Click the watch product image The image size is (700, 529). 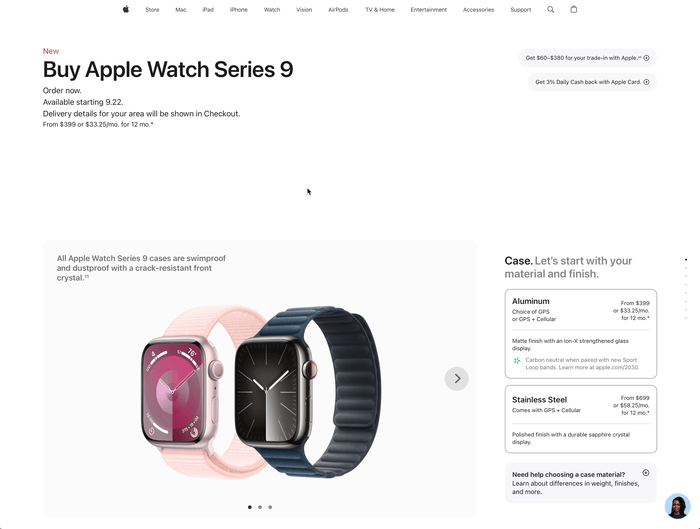pos(261,392)
